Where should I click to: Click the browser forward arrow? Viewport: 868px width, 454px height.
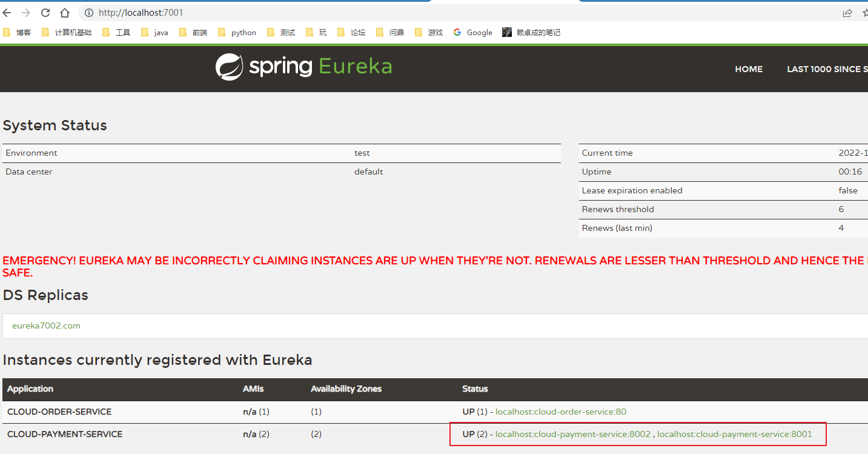coord(26,13)
